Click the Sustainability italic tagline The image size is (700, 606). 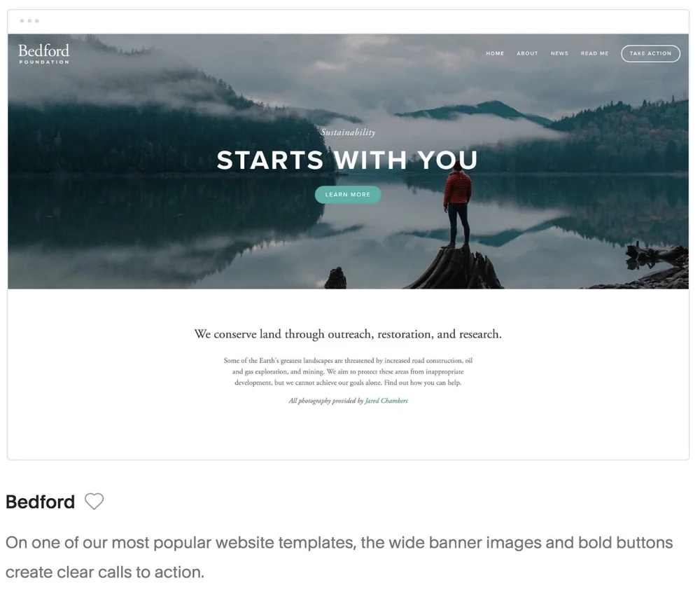pyautogui.click(x=348, y=132)
